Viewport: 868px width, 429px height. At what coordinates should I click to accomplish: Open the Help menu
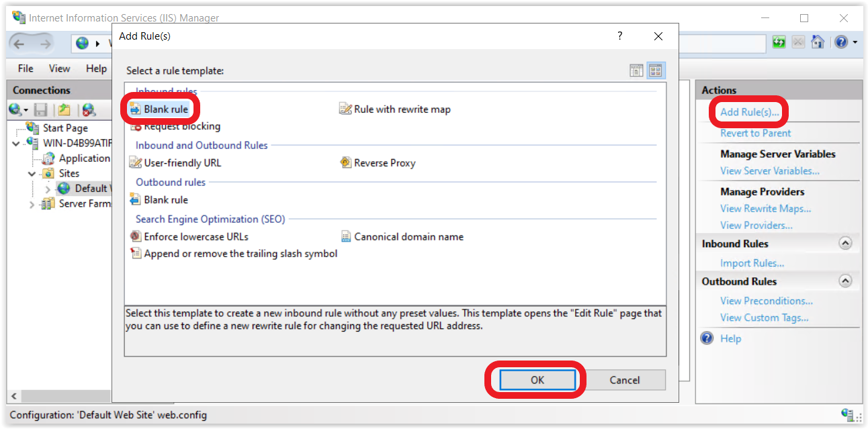pos(96,68)
